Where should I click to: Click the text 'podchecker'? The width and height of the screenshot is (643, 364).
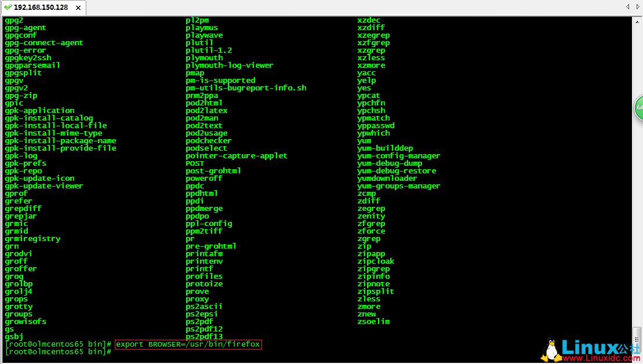click(x=208, y=141)
